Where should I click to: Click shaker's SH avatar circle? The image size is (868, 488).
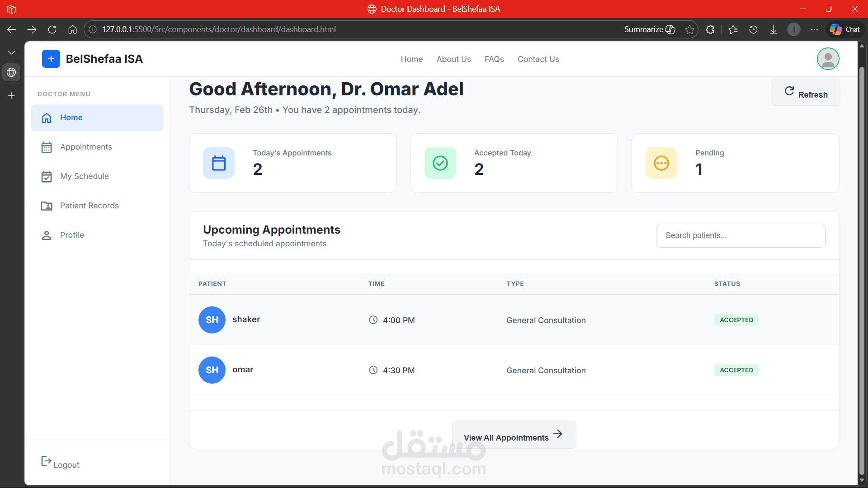point(212,320)
